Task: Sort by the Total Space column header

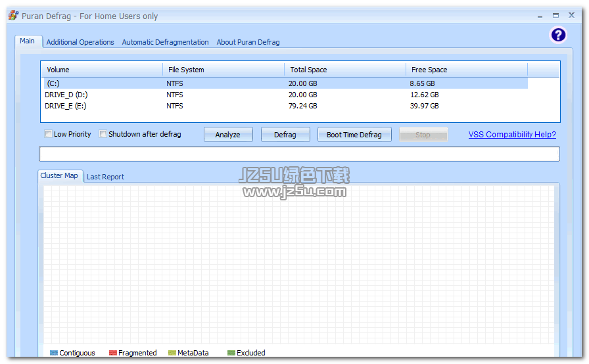Action: click(x=345, y=70)
